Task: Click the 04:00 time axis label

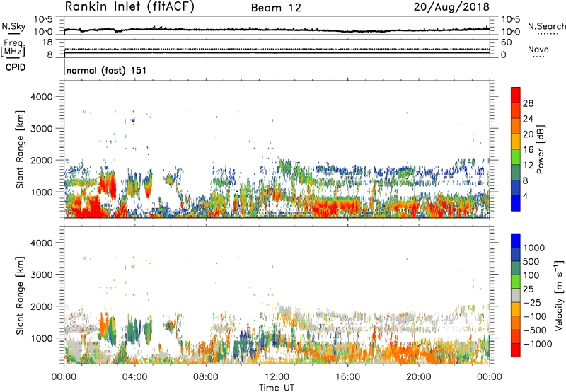Action: click(135, 377)
